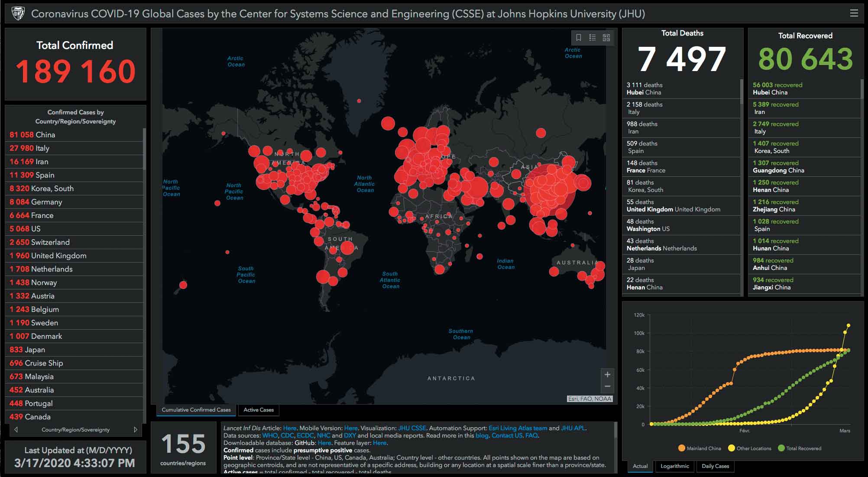The image size is (868, 477).
Task: Open the ECDC data source link
Action: pos(305,435)
